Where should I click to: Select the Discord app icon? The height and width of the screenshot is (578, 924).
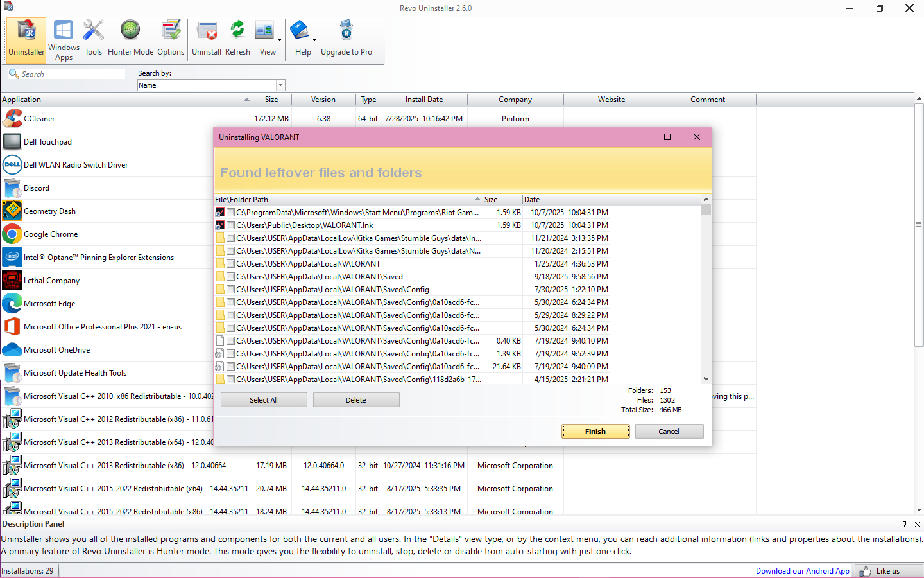(x=12, y=188)
